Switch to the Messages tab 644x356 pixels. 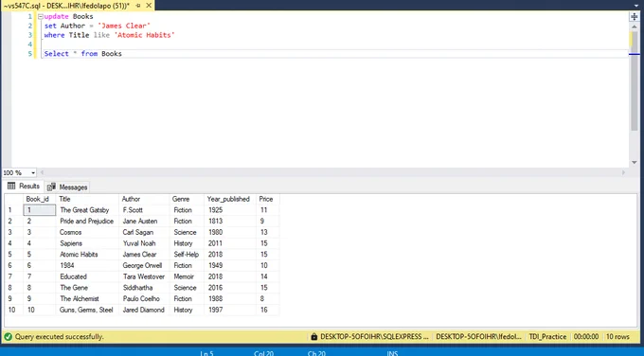67,187
